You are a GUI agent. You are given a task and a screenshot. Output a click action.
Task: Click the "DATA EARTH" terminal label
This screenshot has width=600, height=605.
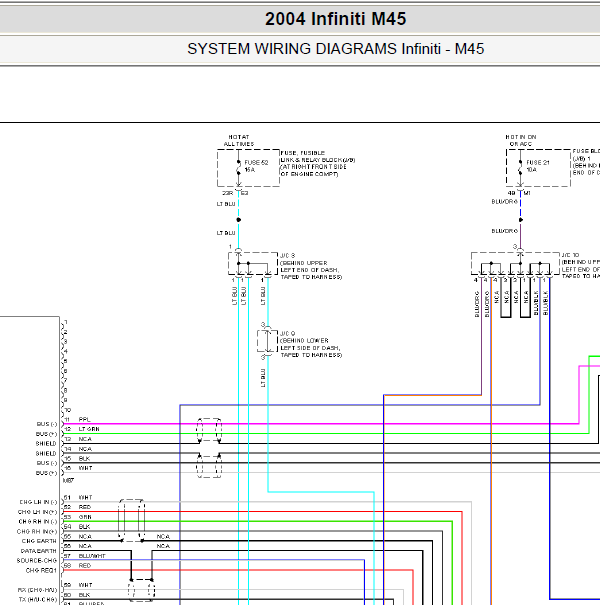39,551
